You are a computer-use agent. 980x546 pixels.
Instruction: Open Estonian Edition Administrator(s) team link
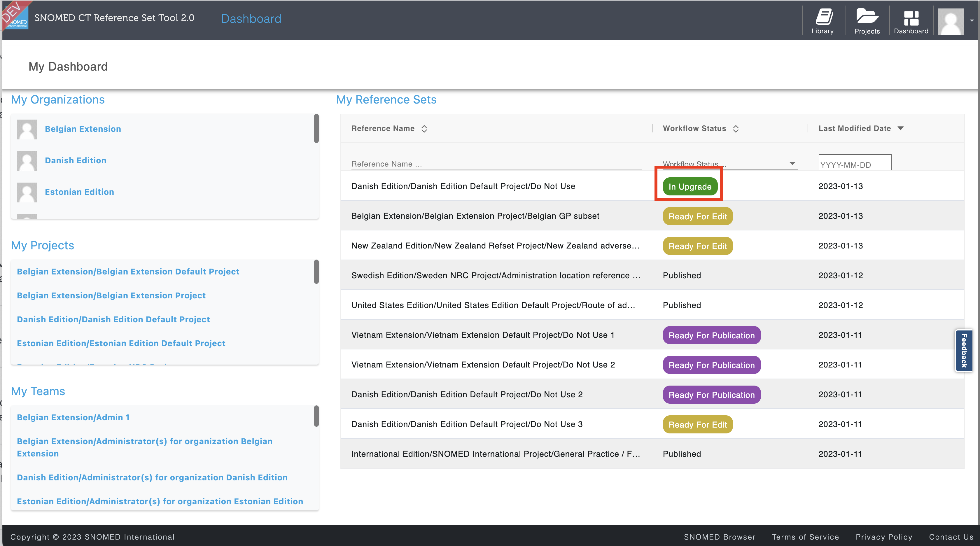(x=160, y=501)
